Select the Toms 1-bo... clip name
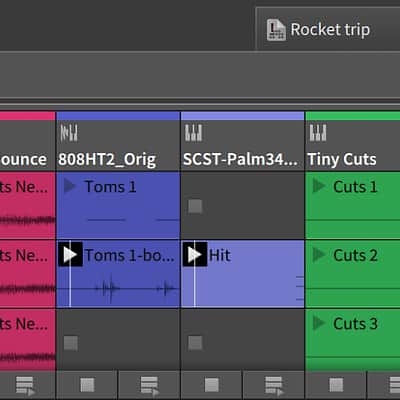Image resolution: width=400 pixels, height=400 pixels. 130,255
